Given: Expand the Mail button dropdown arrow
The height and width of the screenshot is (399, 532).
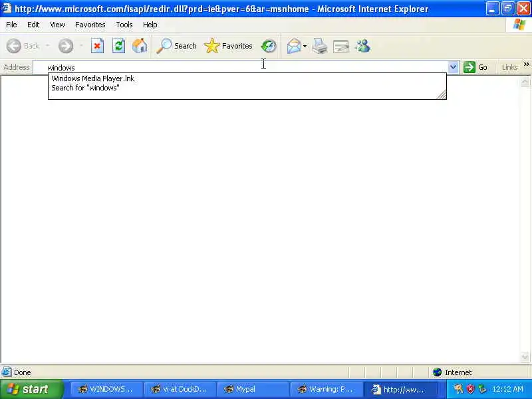Looking at the screenshot, I should pyautogui.click(x=305, y=46).
